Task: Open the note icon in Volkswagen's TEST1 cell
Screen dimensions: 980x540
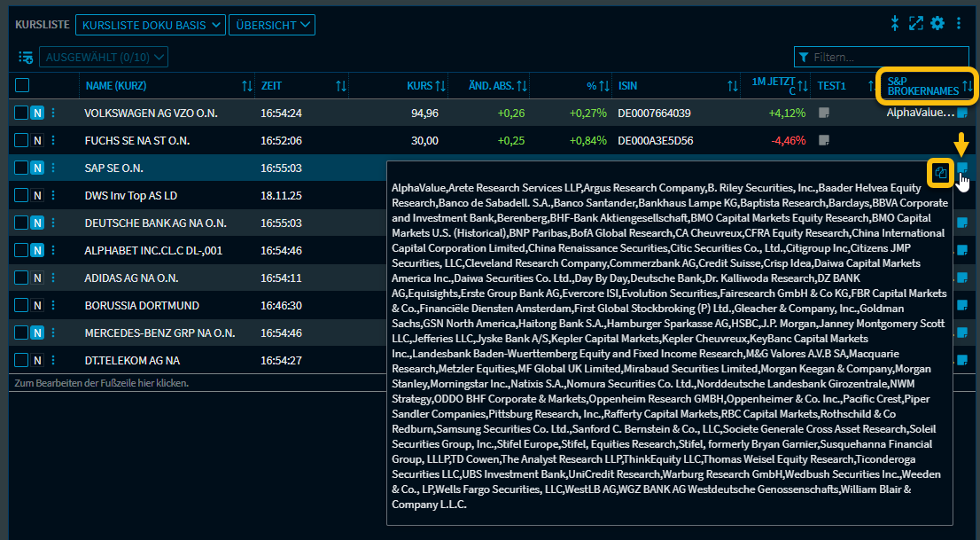Action: point(824,113)
